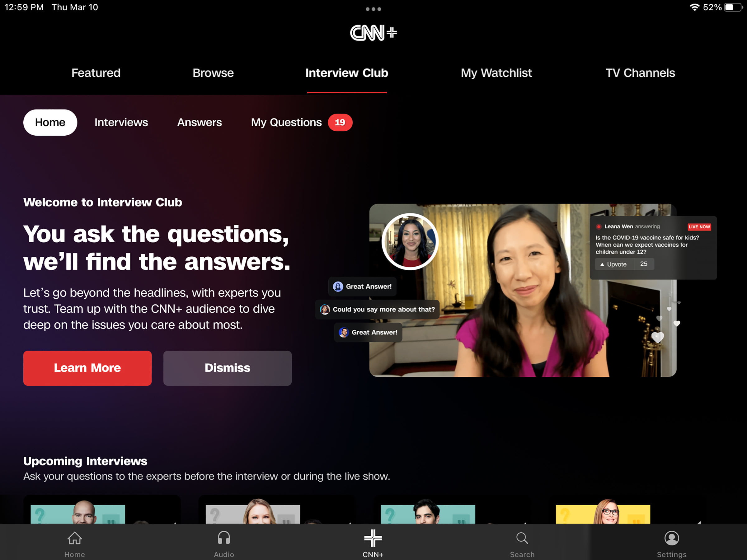Screen dimensions: 747x560
Task: Open the Leana Wen live video preview
Action: [x=523, y=290]
